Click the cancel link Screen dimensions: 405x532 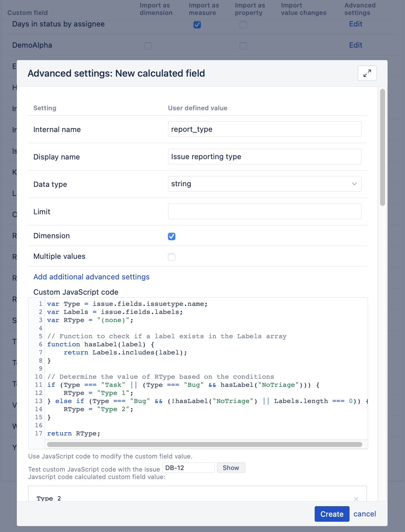364,514
